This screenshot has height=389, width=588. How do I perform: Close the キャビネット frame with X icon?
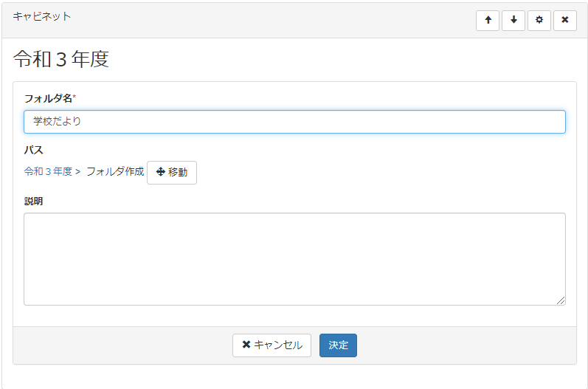click(x=565, y=20)
